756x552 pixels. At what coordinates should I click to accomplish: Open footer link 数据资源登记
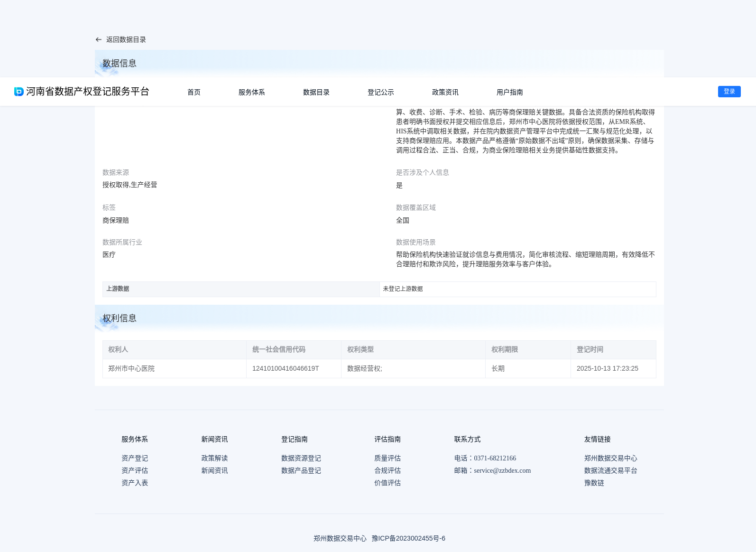point(301,458)
